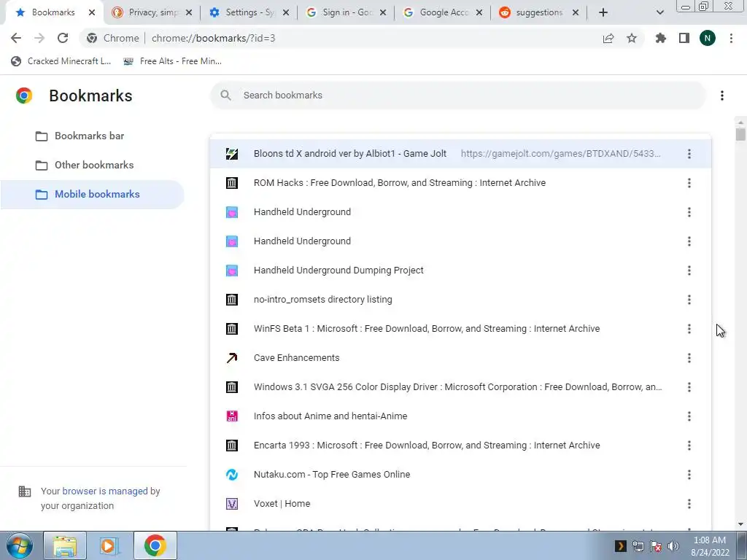Open a new tab with plus button

[x=603, y=12]
